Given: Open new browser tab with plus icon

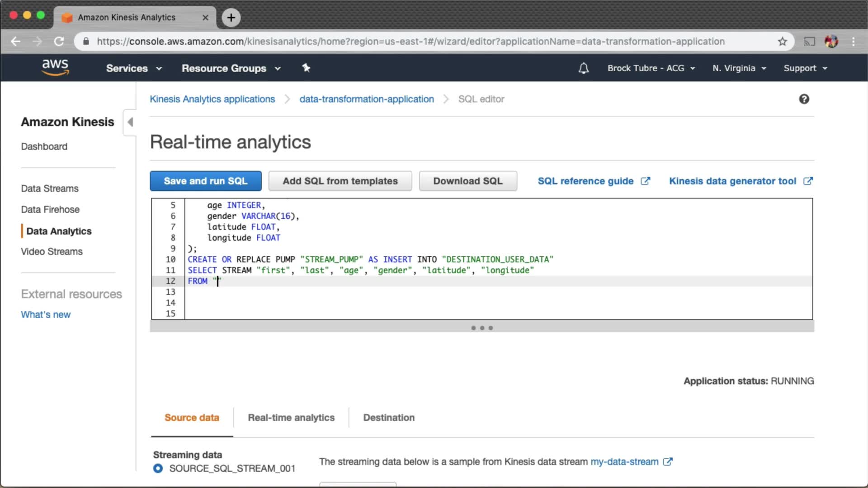Looking at the screenshot, I should click(231, 18).
